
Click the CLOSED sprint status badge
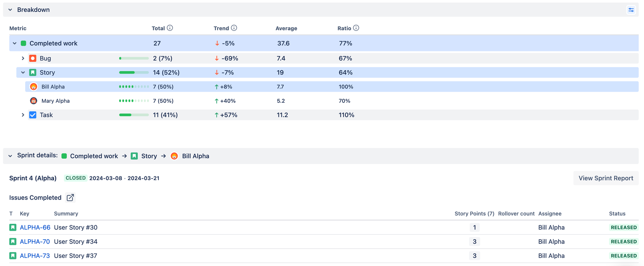[x=76, y=178]
